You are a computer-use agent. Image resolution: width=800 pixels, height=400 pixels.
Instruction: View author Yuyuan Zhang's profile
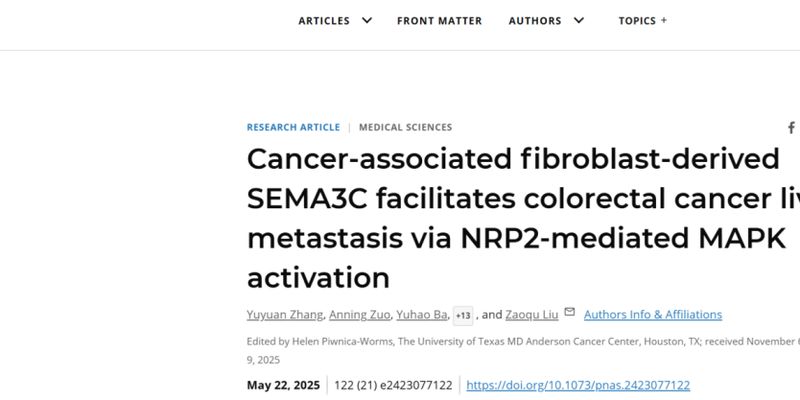pos(285,315)
